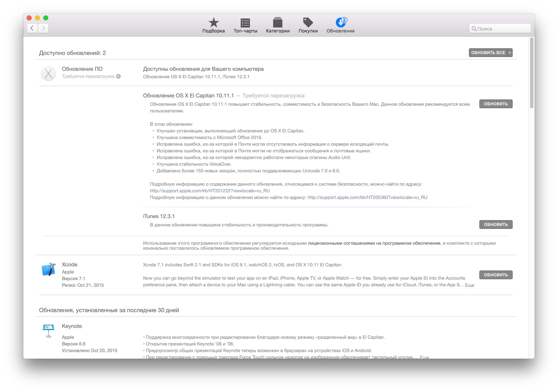Open the HT205360 update details link
The width and height of the screenshot is (558, 392).
(x=367, y=197)
